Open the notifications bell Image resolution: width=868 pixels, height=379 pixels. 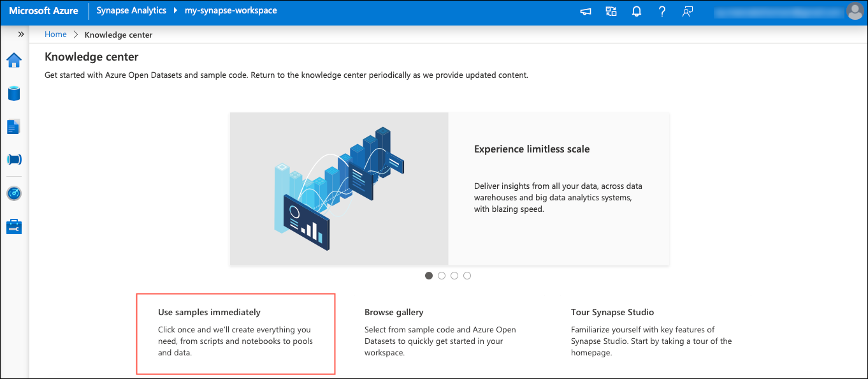[x=637, y=11]
